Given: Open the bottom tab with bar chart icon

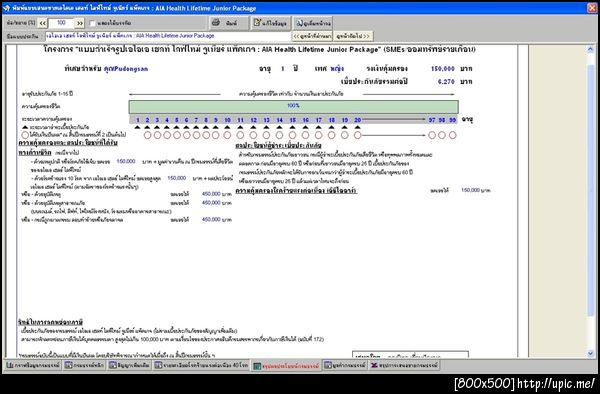Looking at the screenshot, I should pyautogui.click(x=33, y=365).
